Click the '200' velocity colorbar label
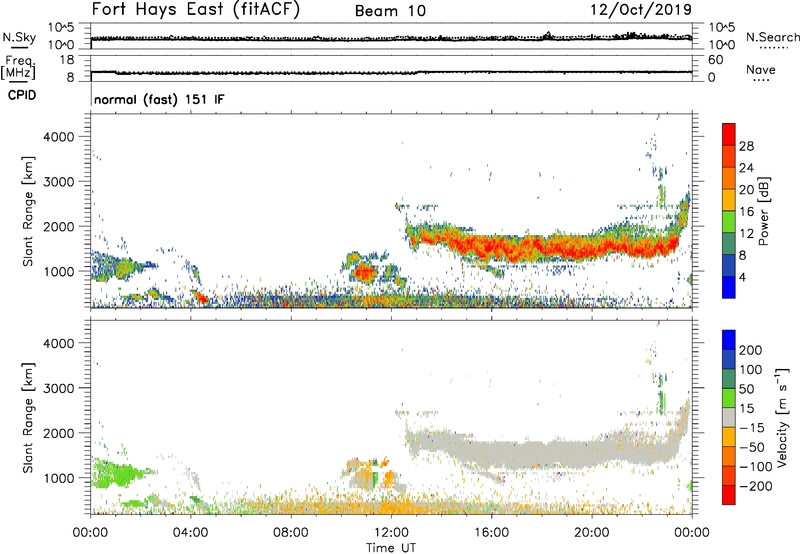800x554 pixels. tap(751, 350)
